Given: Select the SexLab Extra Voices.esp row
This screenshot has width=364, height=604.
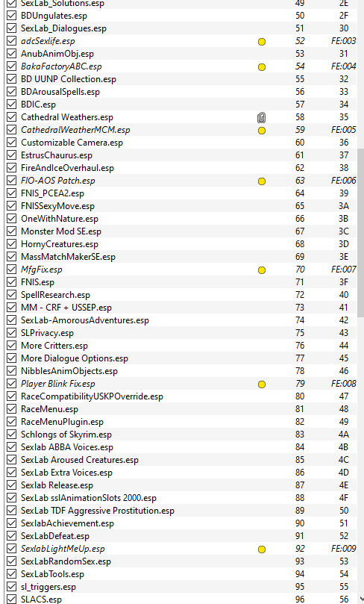Looking at the screenshot, I should (181, 473).
